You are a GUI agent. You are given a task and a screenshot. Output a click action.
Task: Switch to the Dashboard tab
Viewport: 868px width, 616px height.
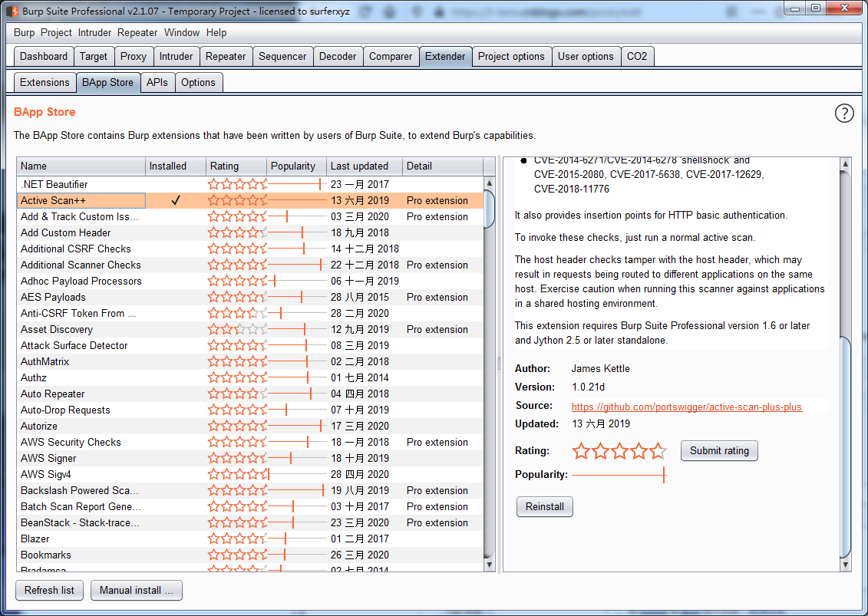(x=43, y=57)
